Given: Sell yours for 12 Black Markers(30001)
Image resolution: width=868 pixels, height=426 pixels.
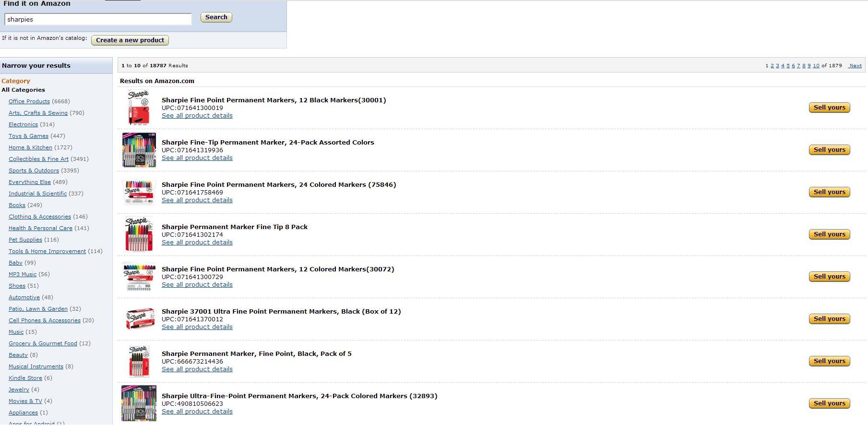Looking at the screenshot, I should pyautogui.click(x=830, y=108).
